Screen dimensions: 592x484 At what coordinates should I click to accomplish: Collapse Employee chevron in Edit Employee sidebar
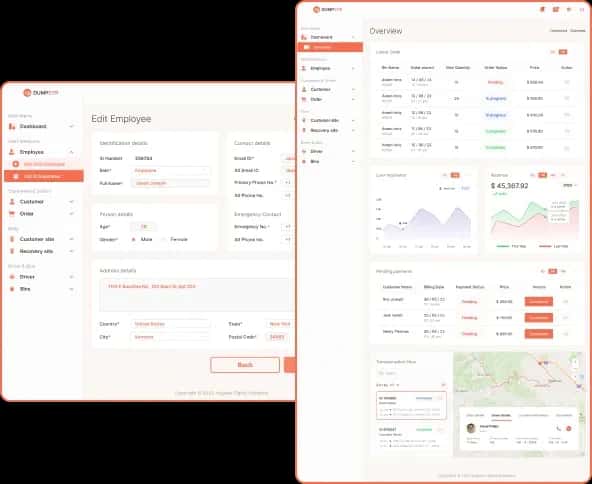point(71,152)
